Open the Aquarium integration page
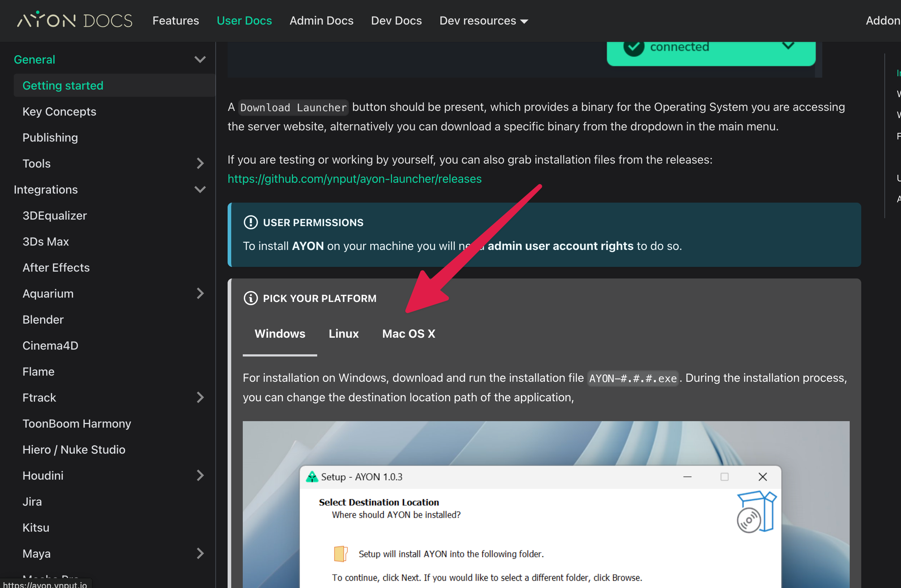901x588 pixels. [48, 294]
